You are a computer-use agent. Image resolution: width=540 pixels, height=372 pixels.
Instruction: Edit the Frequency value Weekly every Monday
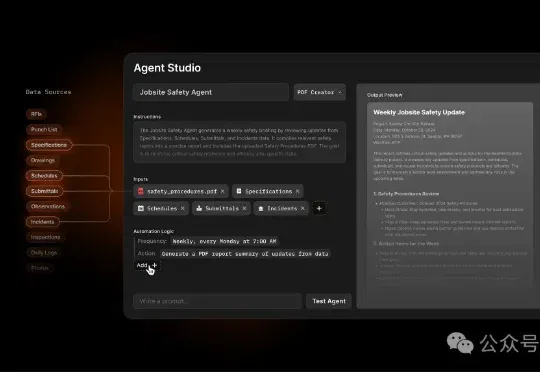(x=225, y=241)
